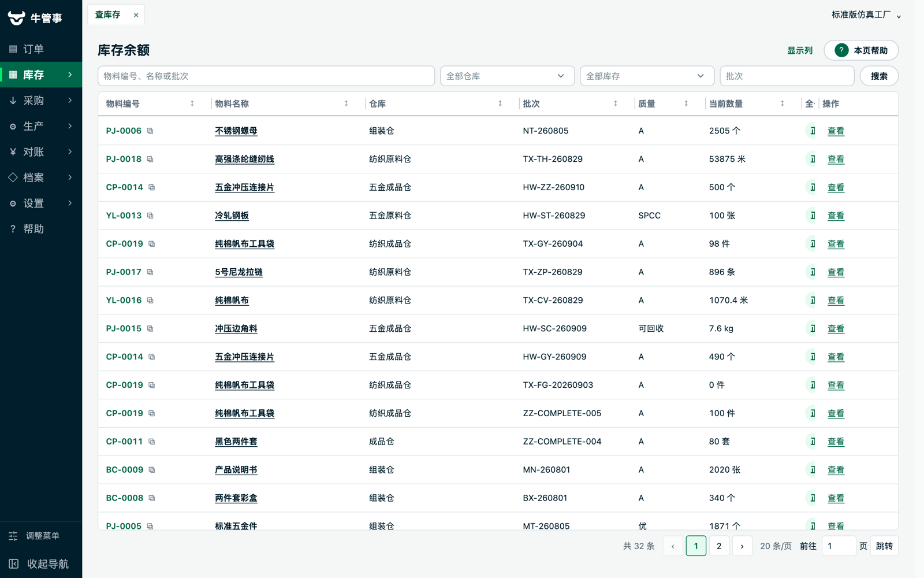Viewport: 924px width, 578px height.
Task: Open the 全部库存 stock filter dropdown
Action: tap(647, 76)
